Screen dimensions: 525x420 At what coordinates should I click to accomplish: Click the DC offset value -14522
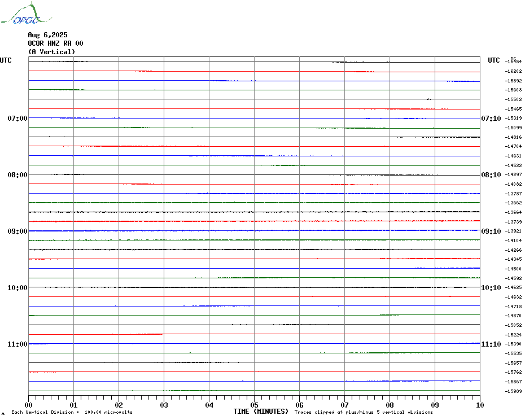tap(513, 165)
